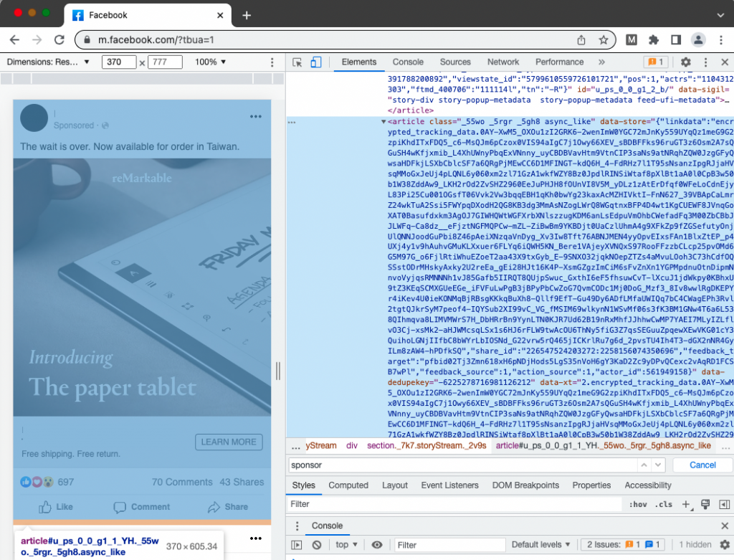The height and width of the screenshot is (560, 734).
Task: Cancel the element search
Action: 702,465
